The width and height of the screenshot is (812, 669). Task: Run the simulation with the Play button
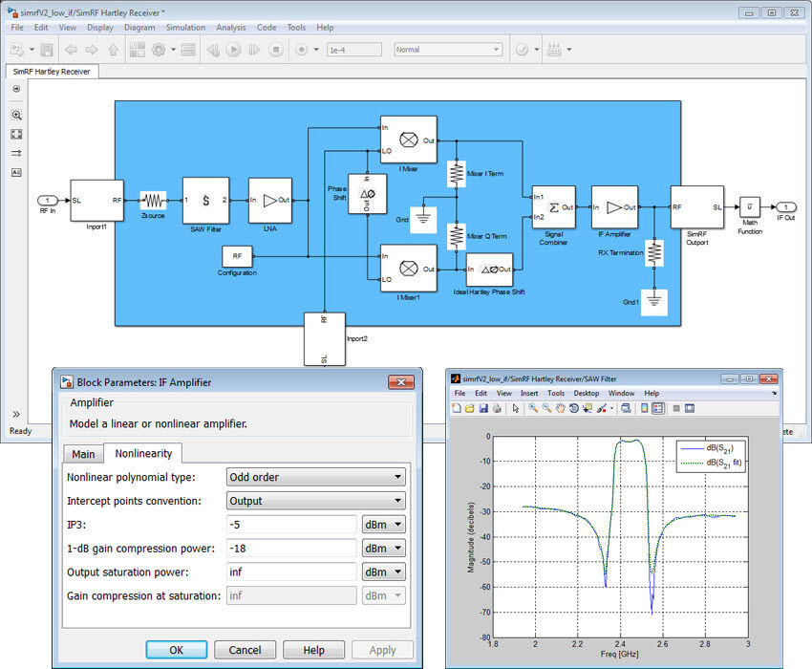pos(233,50)
